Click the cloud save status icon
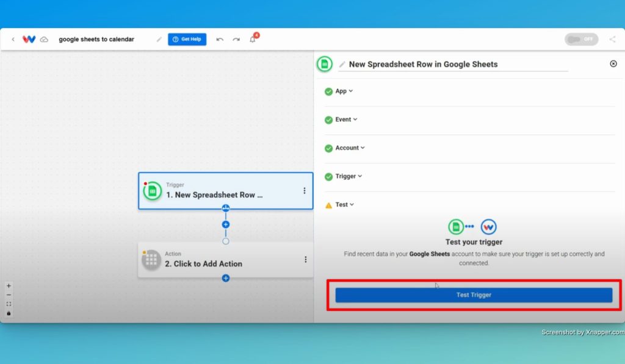This screenshot has width=625, height=364. (x=44, y=40)
